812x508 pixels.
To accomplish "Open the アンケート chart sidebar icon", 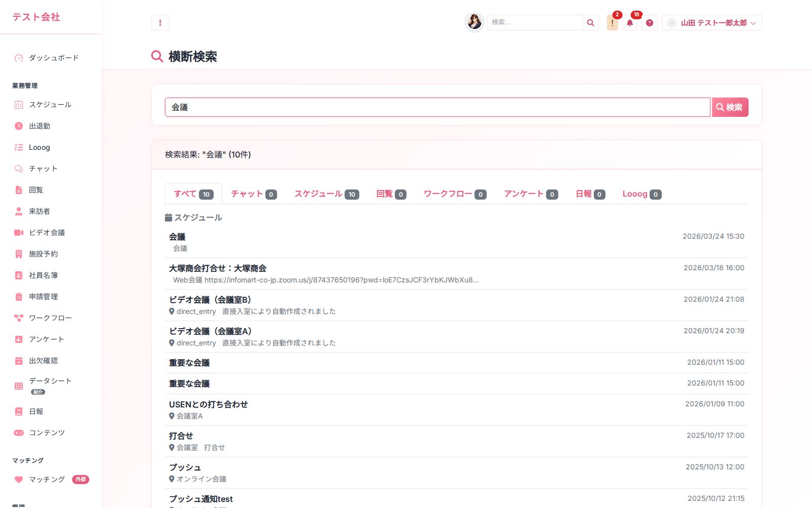I will coord(19,339).
